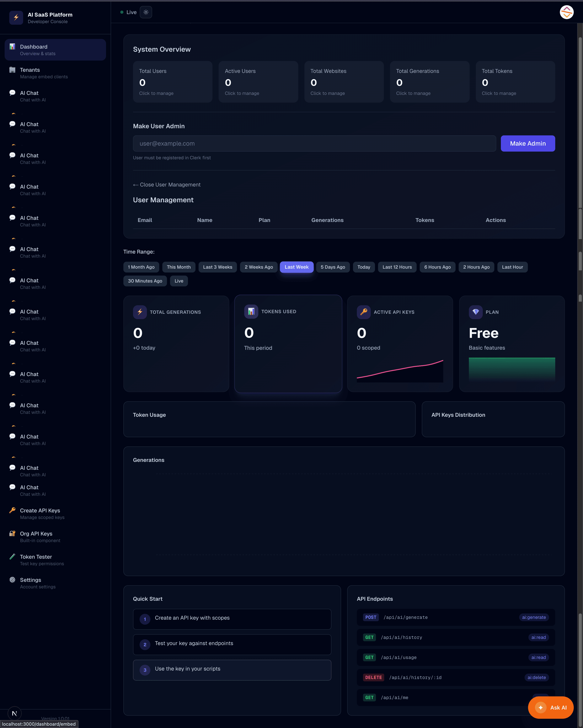Click the Next.js N badge icon
Screen dimensions: 583x728
tap(14, 714)
